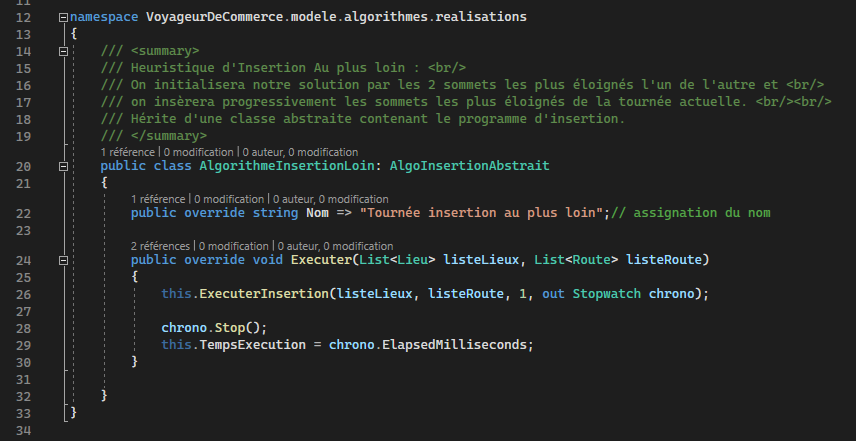The image size is (856, 441).
Task: Collapse the namespace VoyageurDeCommerce block
Action: (64, 18)
